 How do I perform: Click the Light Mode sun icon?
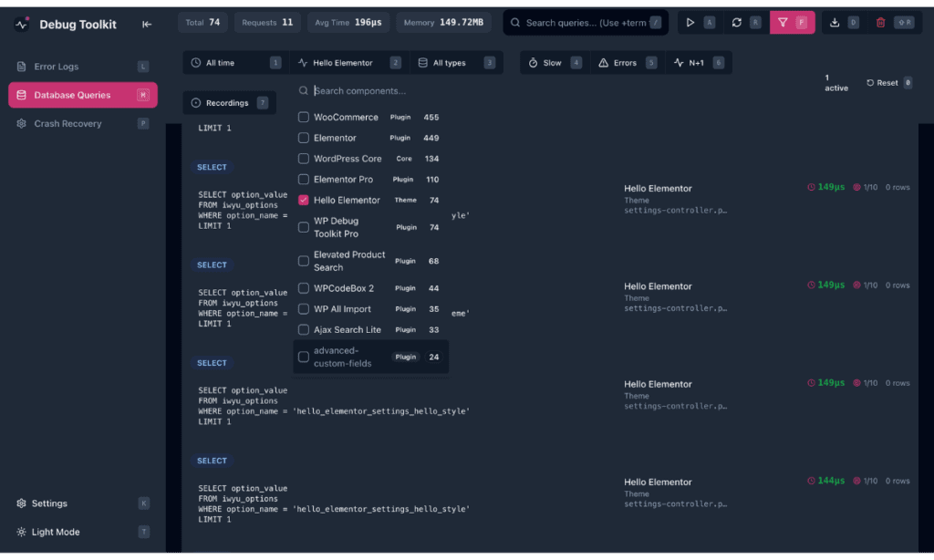22,532
